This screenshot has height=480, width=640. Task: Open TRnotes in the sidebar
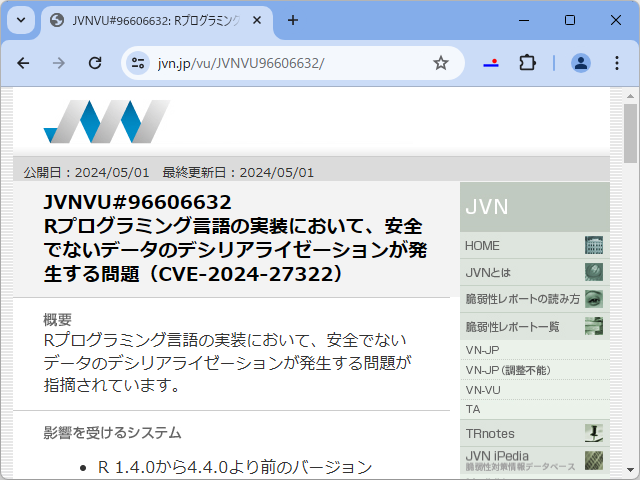pos(535,433)
